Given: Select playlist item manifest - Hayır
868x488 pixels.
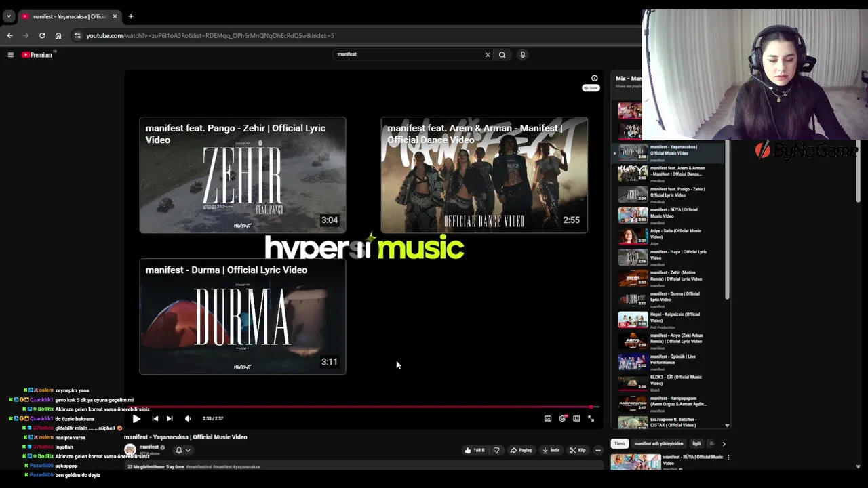Looking at the screenshot, I should [668, 258].
